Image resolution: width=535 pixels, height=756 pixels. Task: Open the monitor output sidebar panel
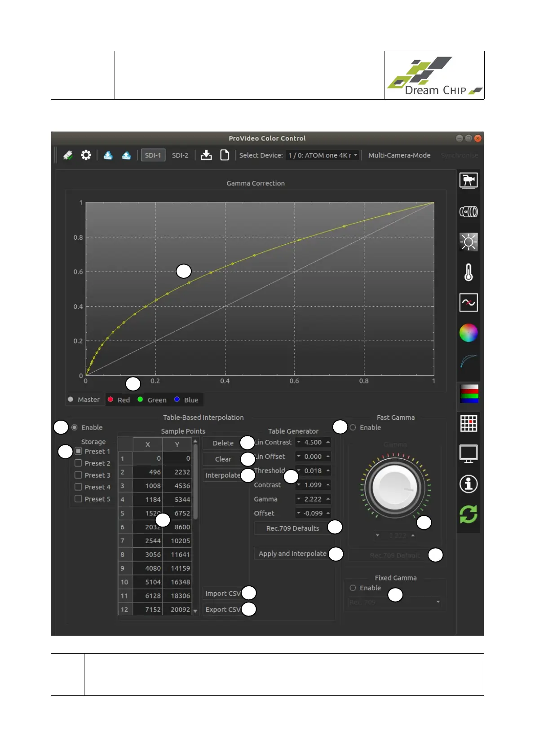[469, 454]
